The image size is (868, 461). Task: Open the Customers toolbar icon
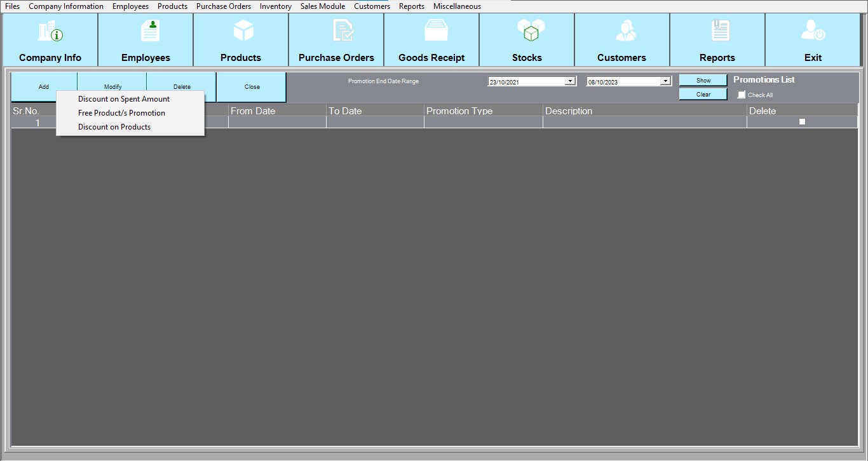(625, 31)
